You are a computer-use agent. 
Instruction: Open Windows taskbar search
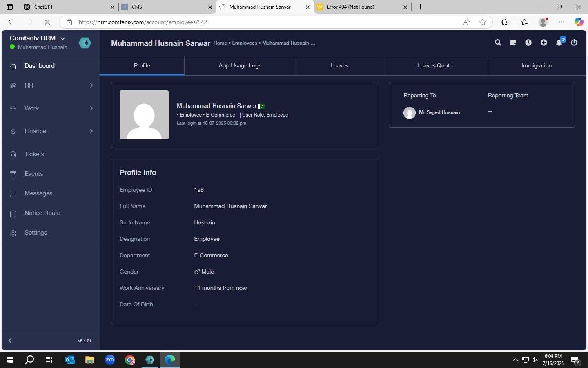29,360
